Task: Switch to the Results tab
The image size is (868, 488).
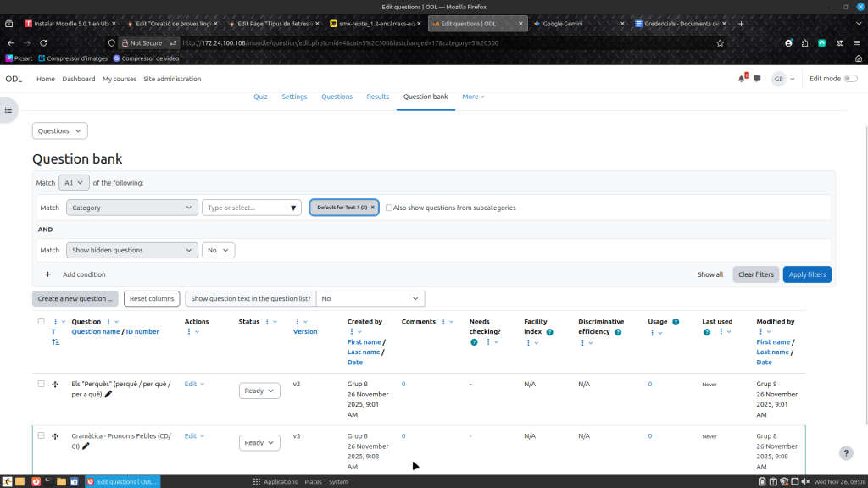Action: [377, 97]
